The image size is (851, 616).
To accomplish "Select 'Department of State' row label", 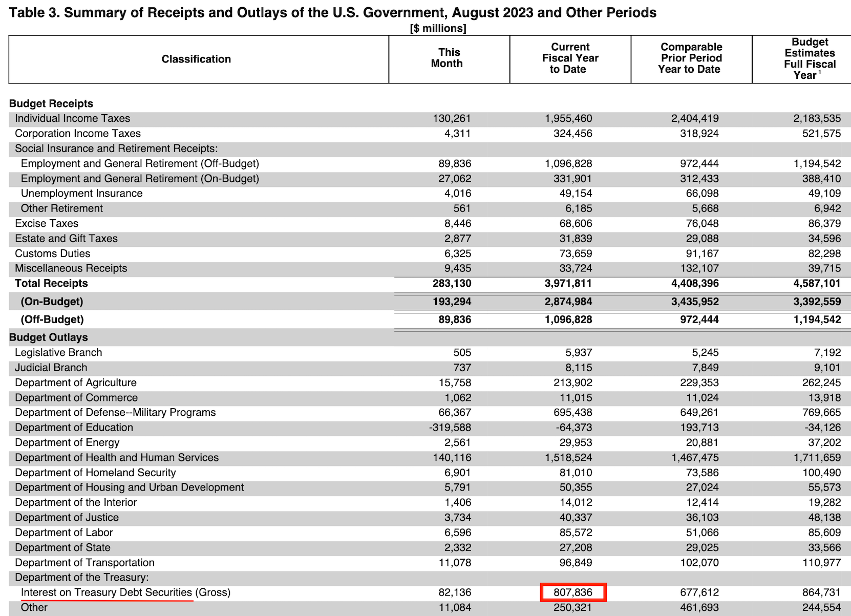I will pyautogui.click(x=62, y=547).
